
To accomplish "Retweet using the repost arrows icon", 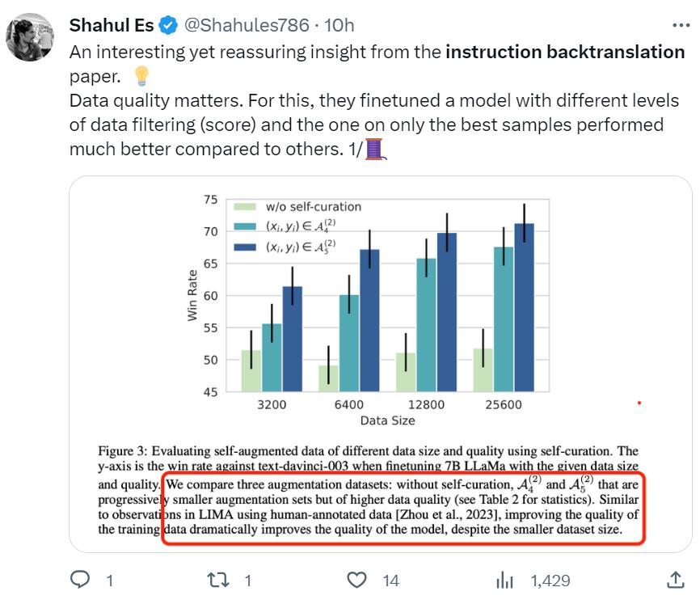I will coord(218,580).
